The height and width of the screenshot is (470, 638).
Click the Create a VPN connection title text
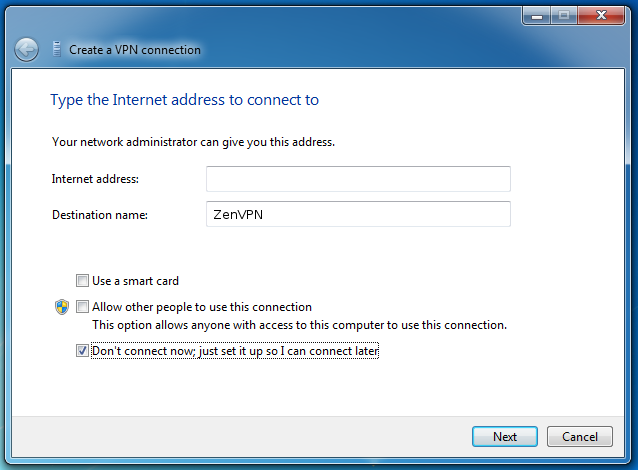point(135,50)
